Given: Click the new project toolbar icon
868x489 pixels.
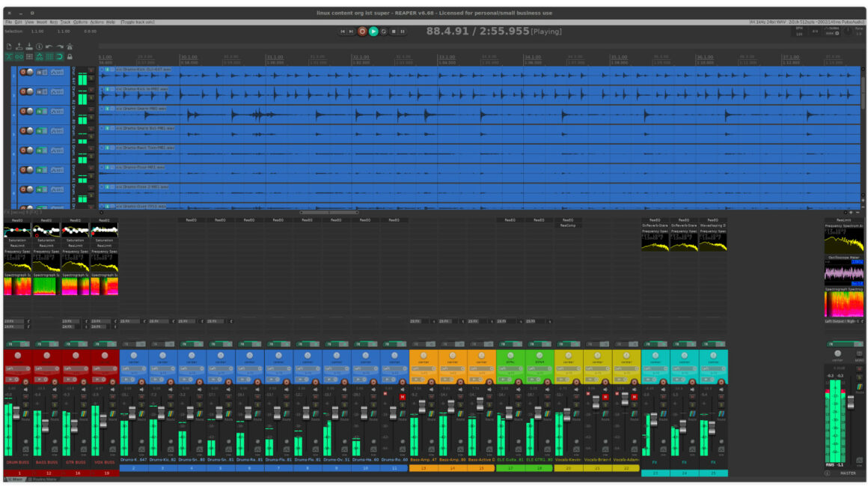Looking at the screenshot, I should [x=9, y=46].
